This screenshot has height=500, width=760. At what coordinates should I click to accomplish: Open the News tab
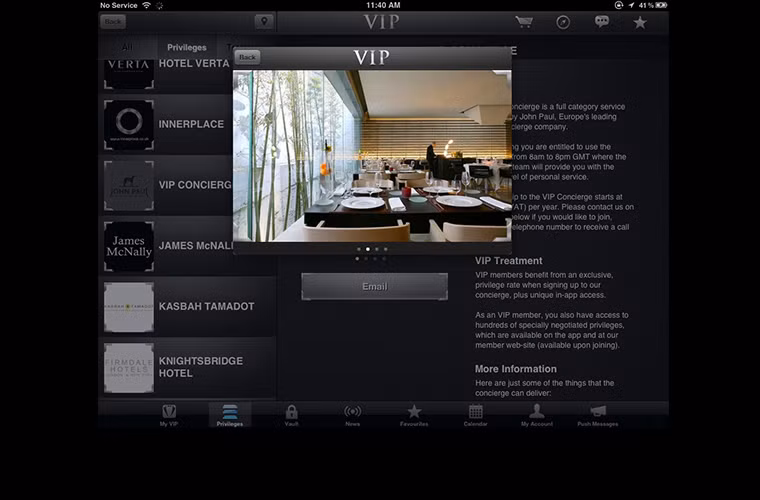352,415
